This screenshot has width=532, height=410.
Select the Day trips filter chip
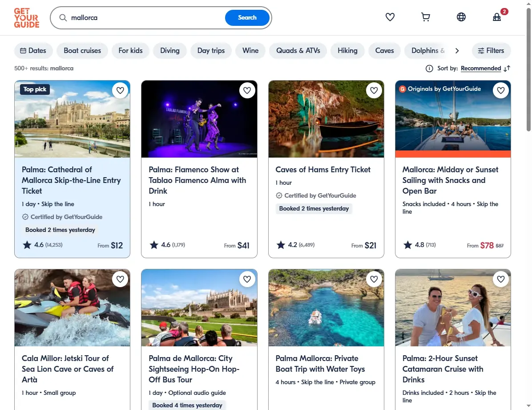click(211, 51)
